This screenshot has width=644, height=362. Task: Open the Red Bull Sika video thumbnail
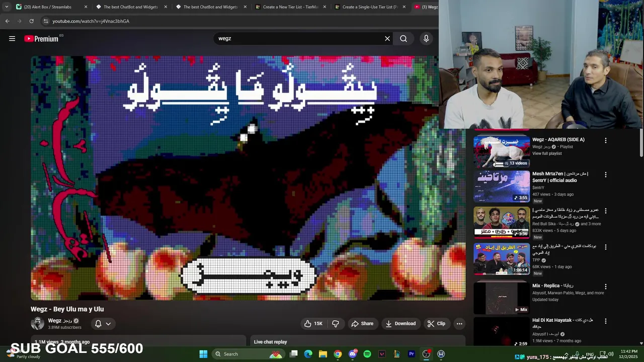[x=502, y=223]
